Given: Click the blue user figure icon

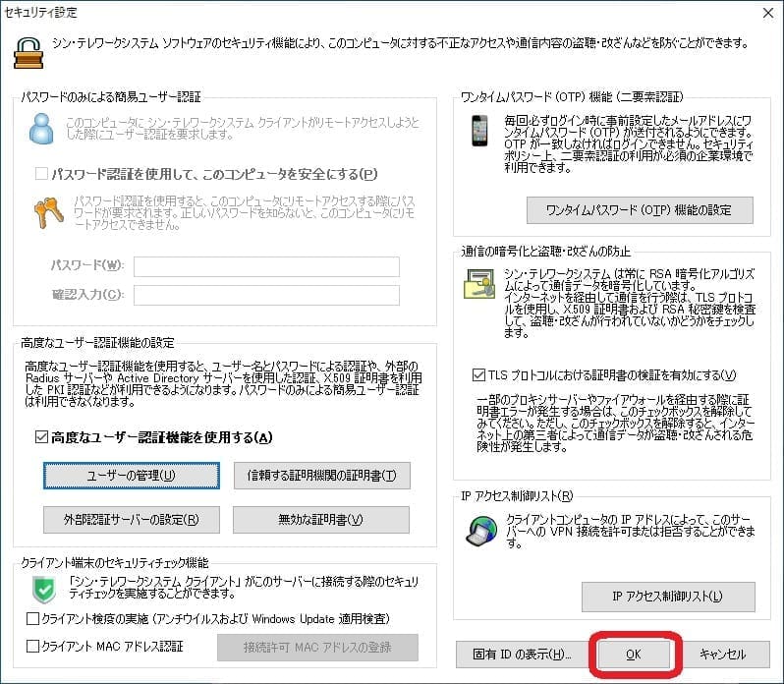Looking at the screenshot, I should [x=39, y=128].
